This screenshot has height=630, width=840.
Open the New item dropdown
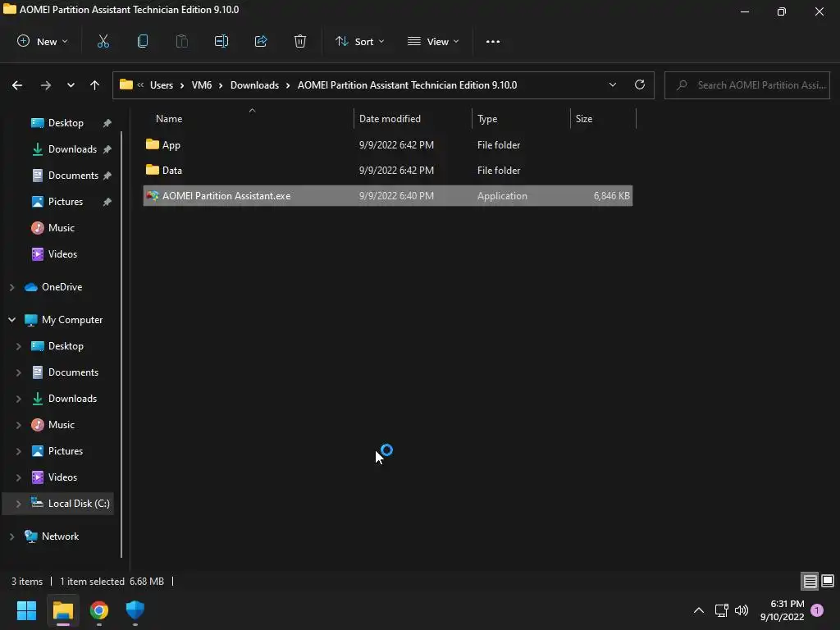(x=43, y=41)
